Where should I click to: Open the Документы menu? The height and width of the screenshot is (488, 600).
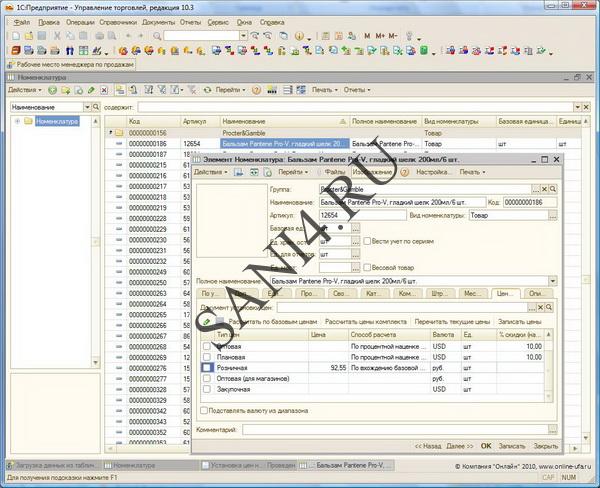coord(158,22)
